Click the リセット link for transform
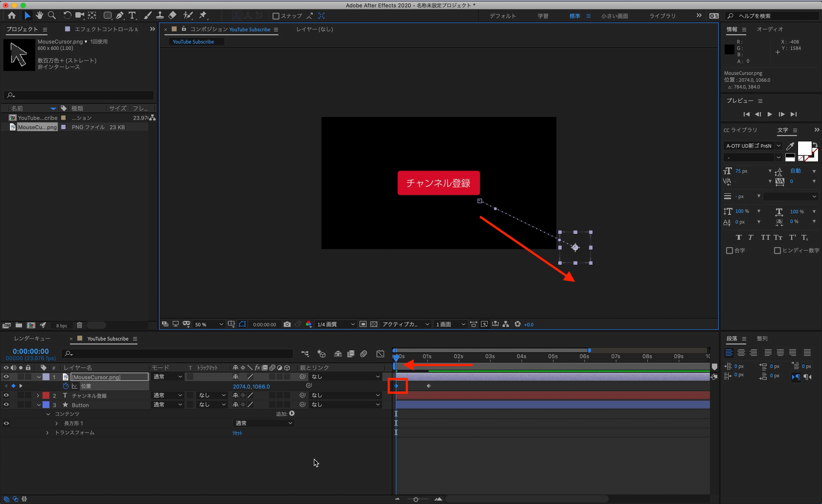The width and height of the screenshot is (822, 504). click(237, 433)
